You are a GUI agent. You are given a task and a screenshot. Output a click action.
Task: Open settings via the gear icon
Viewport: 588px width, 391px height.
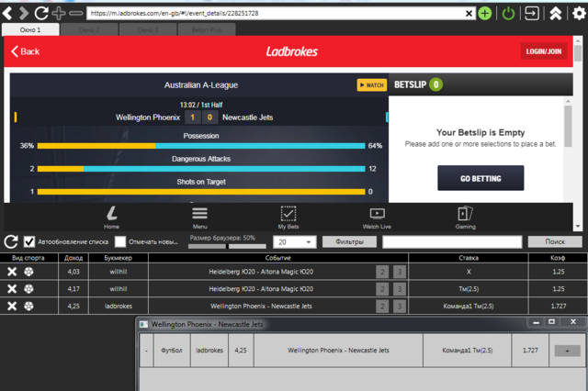click(x=579, y=14)
